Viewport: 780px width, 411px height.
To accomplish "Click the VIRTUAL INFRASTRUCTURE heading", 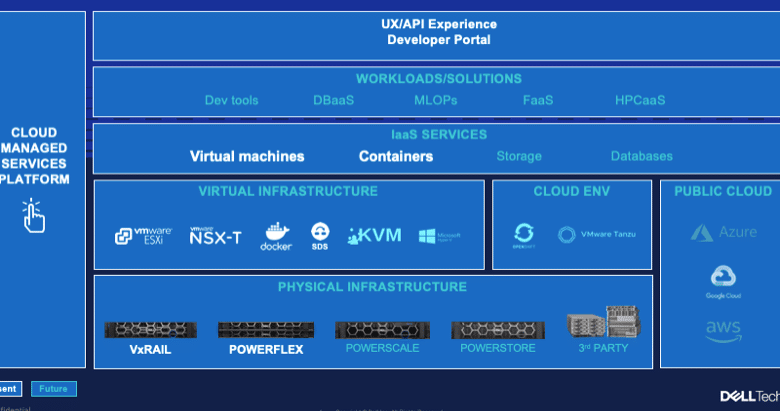I will 288,191.
